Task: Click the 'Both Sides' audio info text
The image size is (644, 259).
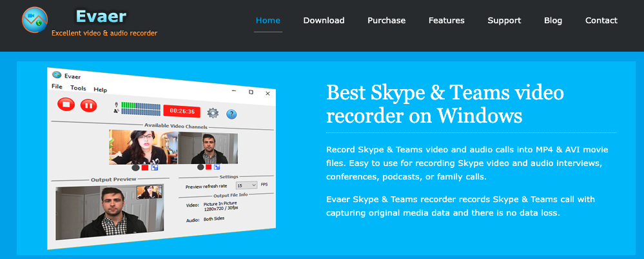Action: (x=214, y=219)
